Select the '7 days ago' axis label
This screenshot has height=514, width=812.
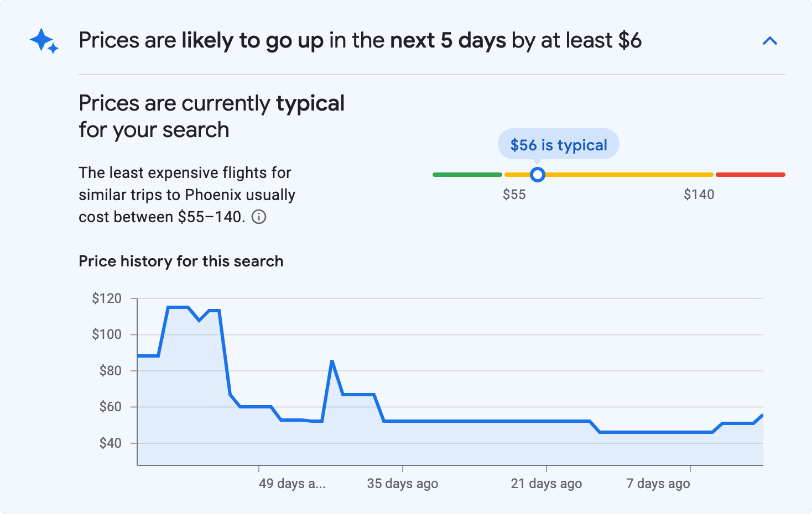[658, 483]
